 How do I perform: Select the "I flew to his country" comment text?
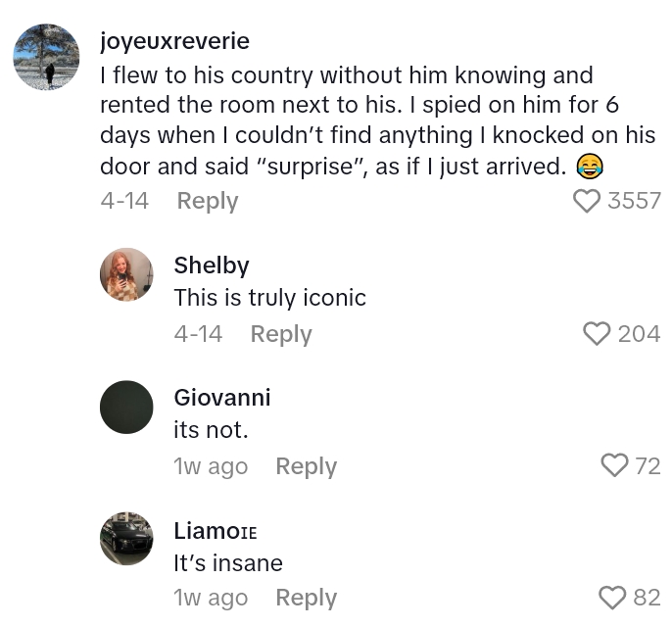377,121
